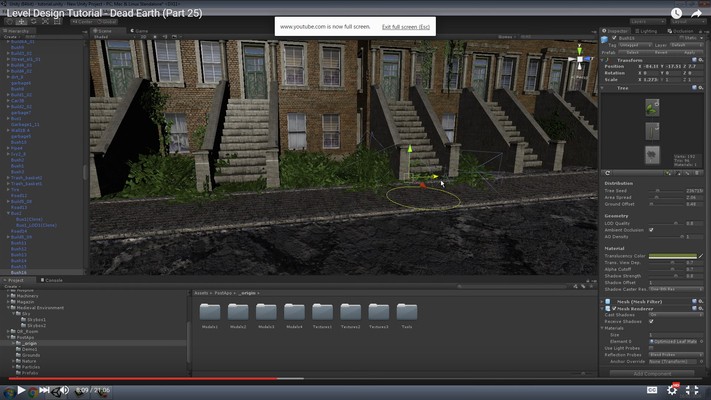Screen dimensions: 711x400
Task: Exit full screen player icon
Action: tap(692, 390)
